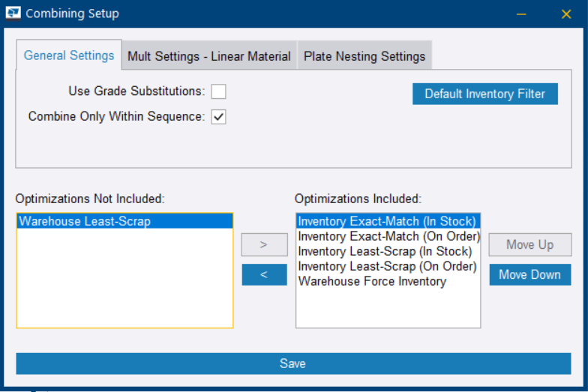Image resolution: width=588 pixels, height=392 pixels.
Task: Close the Combining Setup dialog
Action: pos(566,13)
